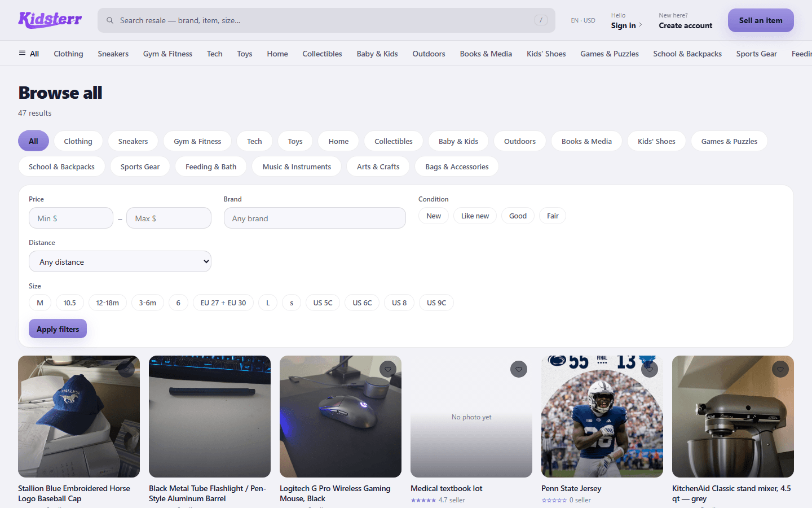Select size 10.5 chip
This screenshot has width=812, height=508.
point(69,303)
